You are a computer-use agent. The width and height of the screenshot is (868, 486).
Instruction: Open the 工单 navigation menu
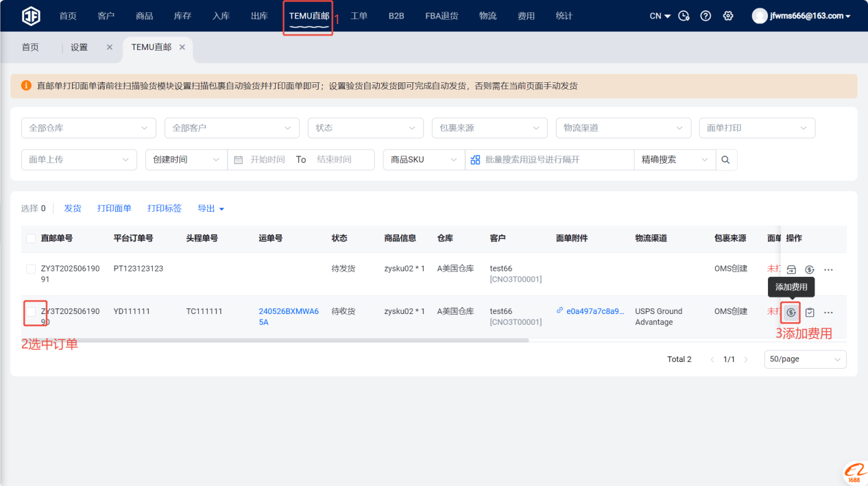click(x=359, y=16)
